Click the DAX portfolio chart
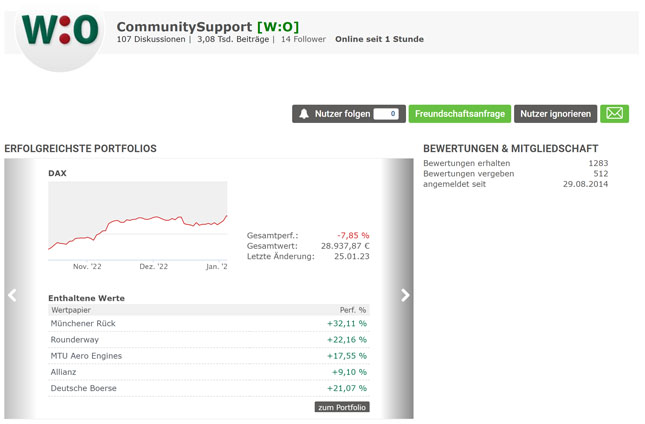Viewport: 645px width, 424px height. pyautogui.click(x=138, y=221)
